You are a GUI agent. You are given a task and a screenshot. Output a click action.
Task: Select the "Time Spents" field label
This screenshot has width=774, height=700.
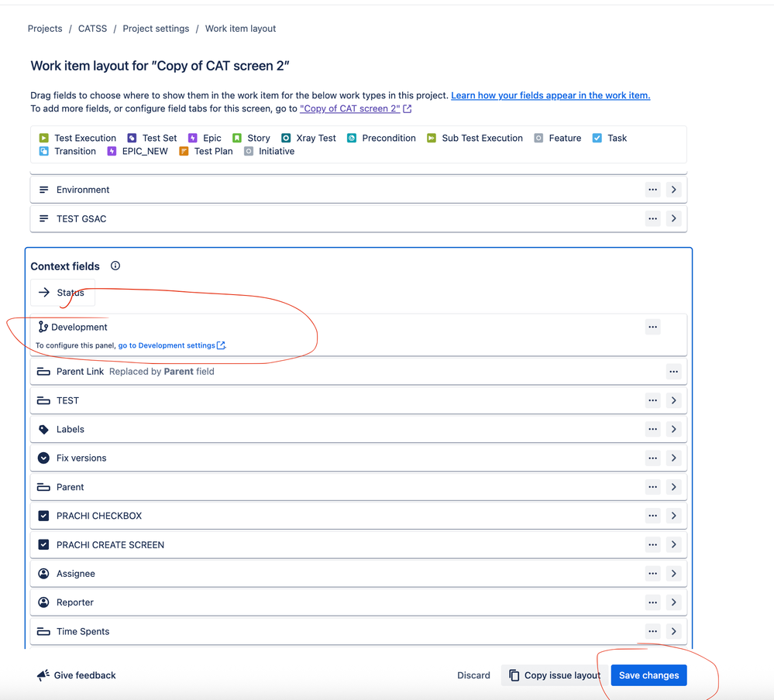click(83, 631)
